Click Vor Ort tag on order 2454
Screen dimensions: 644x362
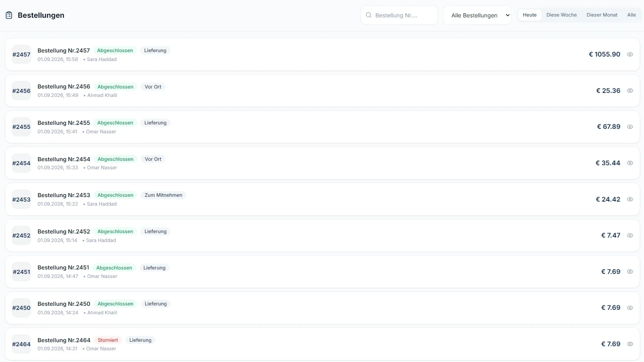pyautogui.click(x=153, y=159)
